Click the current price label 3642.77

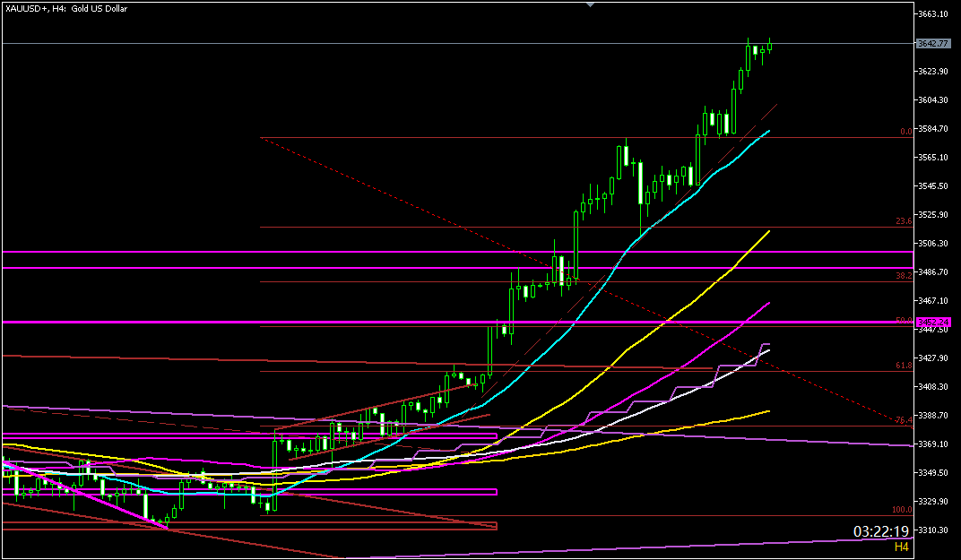932,43
